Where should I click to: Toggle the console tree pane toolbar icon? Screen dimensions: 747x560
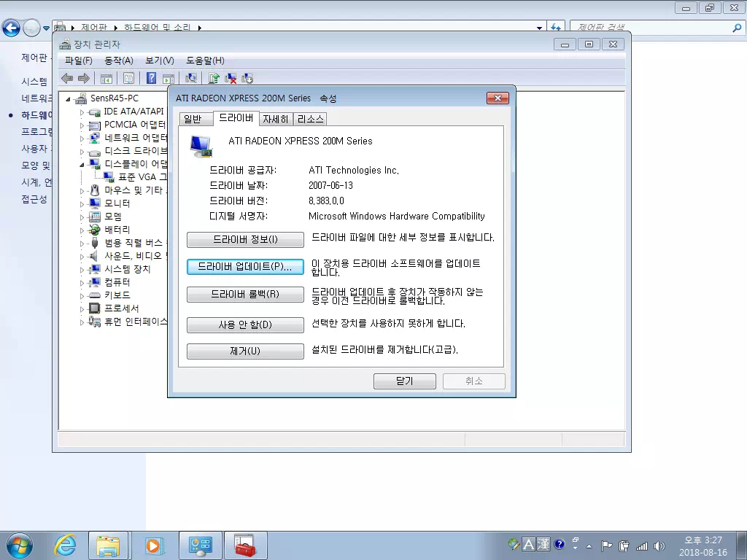click(x=107, y=78)
